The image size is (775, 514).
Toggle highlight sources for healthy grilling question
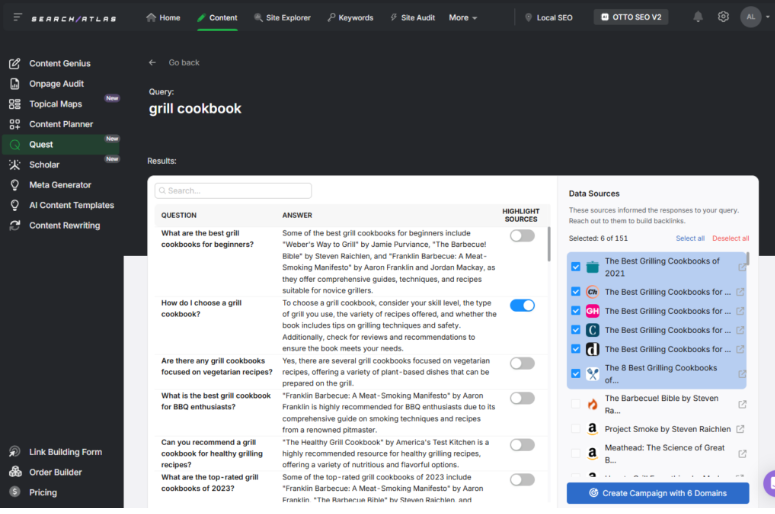pyautogui.click(x=522, y=445)
